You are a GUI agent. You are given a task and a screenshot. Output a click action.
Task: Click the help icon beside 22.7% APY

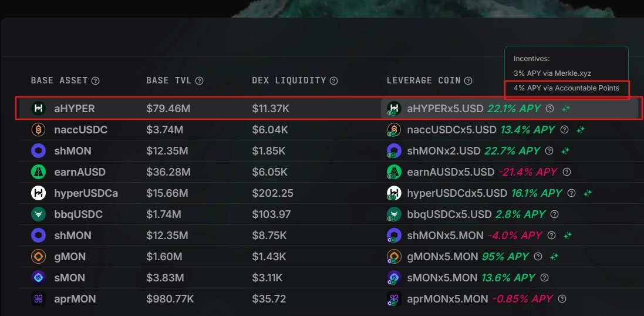tap(549, 151)
